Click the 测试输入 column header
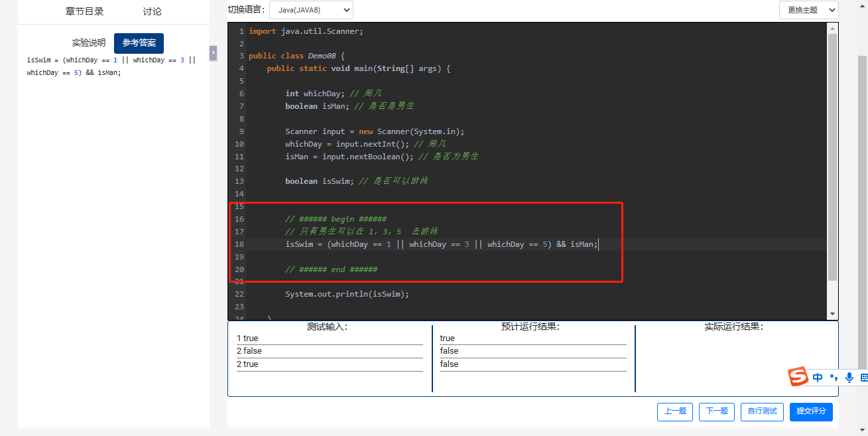 pyautogui.click(x=327, y=327)
